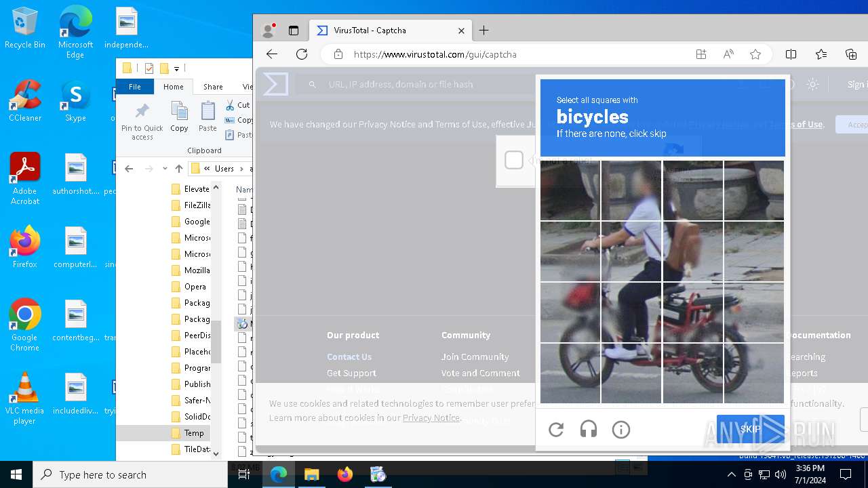Click the taskbar search box
Screen dimensions: 868x488
pos(130,474)
